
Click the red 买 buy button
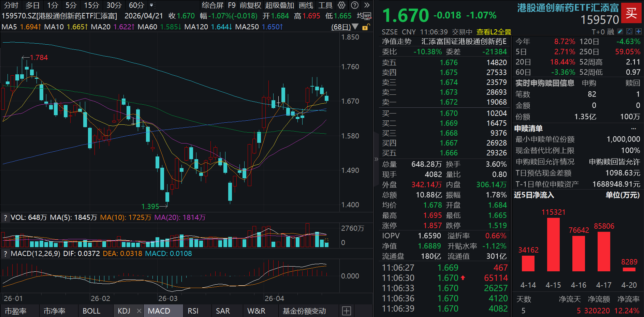click(x=632, y=13)
